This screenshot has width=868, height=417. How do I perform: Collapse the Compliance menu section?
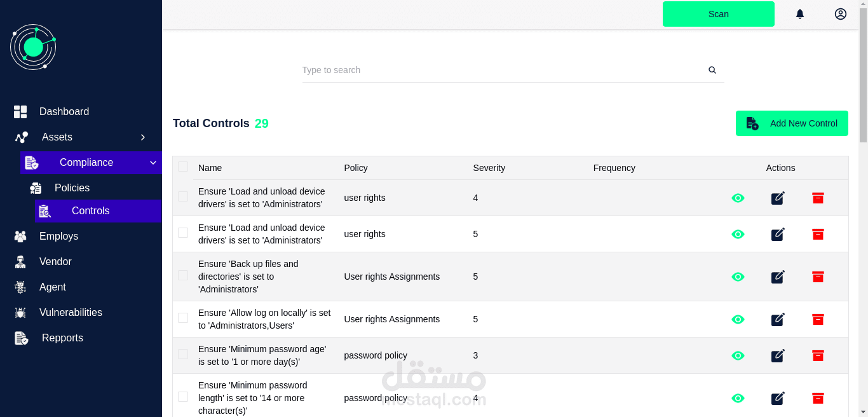pos(153,163)
